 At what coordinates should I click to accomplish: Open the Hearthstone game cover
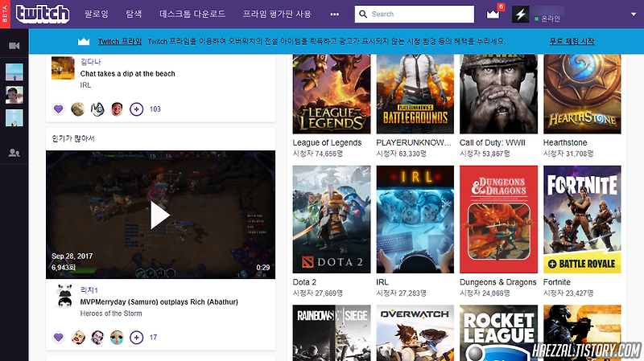[582, 94]
